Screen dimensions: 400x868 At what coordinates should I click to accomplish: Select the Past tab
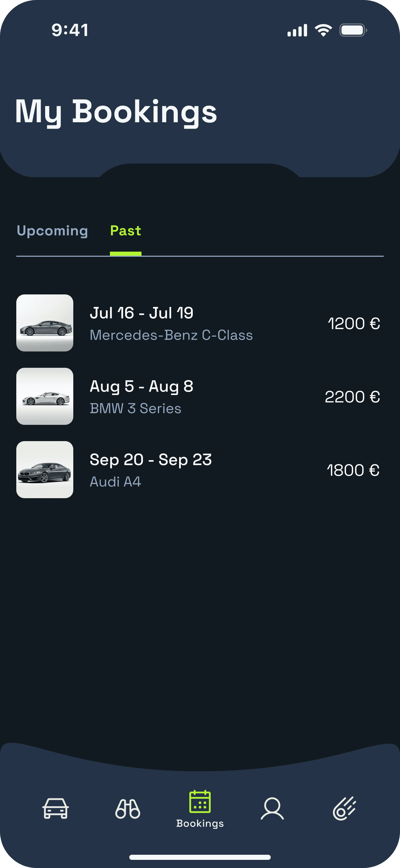pyautogui.click(x=126, y=231)
